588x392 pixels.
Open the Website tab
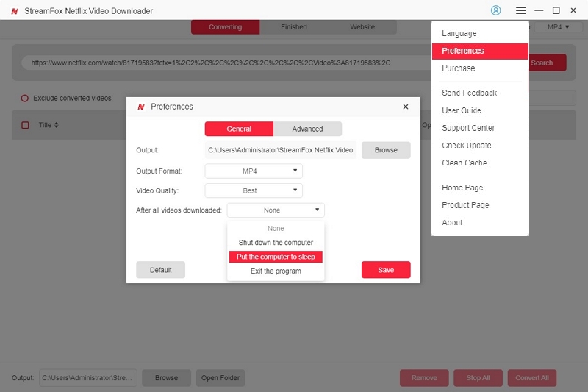click(362, 27)
